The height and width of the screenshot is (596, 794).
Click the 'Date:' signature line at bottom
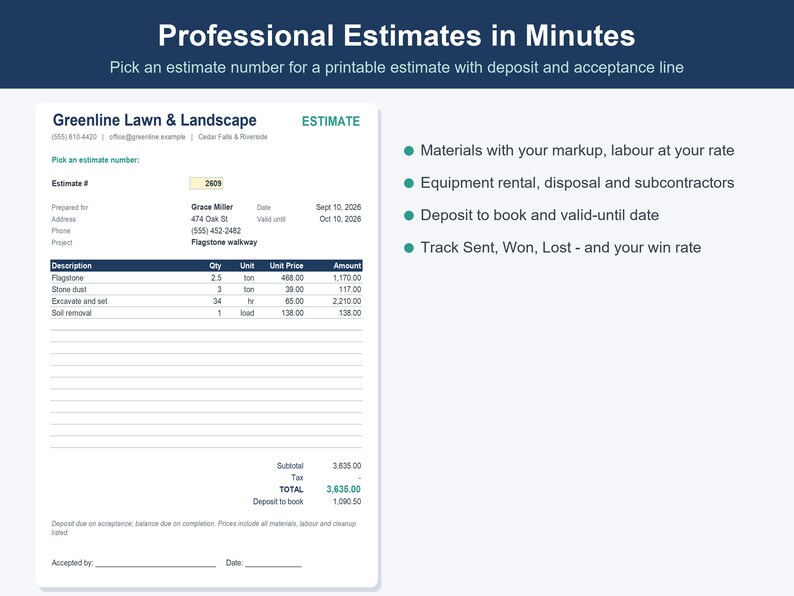click(x=273, y=563)
